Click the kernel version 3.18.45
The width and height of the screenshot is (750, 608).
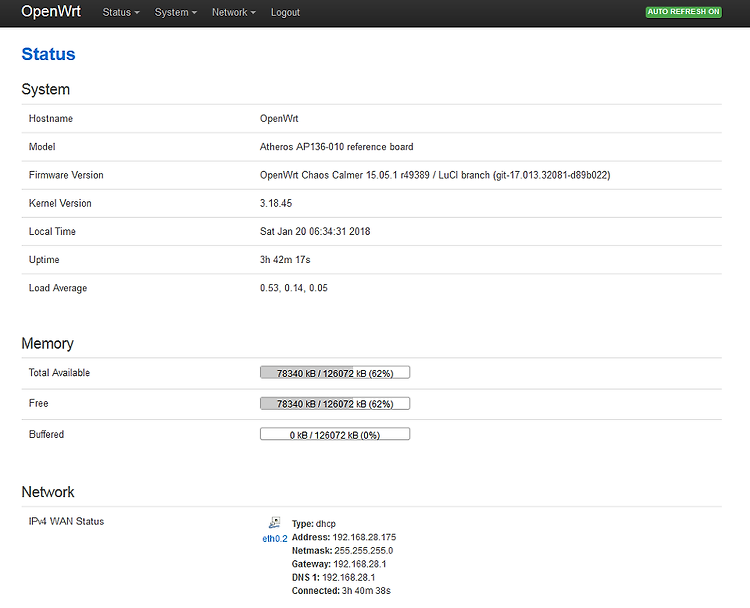pos(276,203)
